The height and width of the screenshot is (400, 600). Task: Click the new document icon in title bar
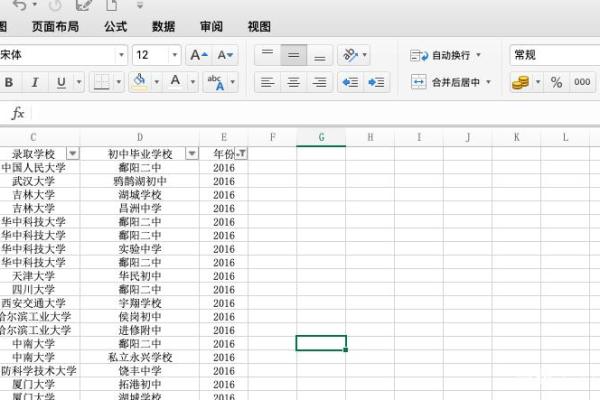coord(111,5)
